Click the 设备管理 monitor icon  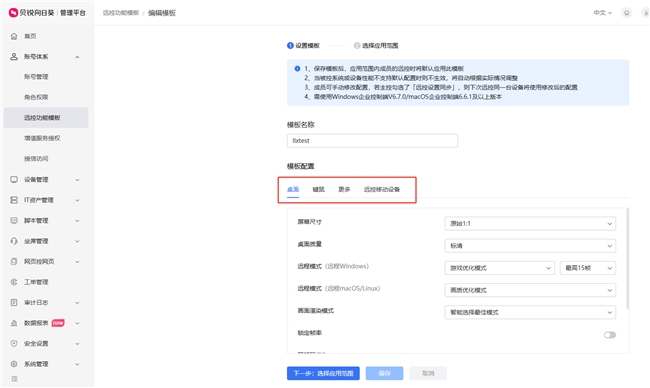click(14, 179)
